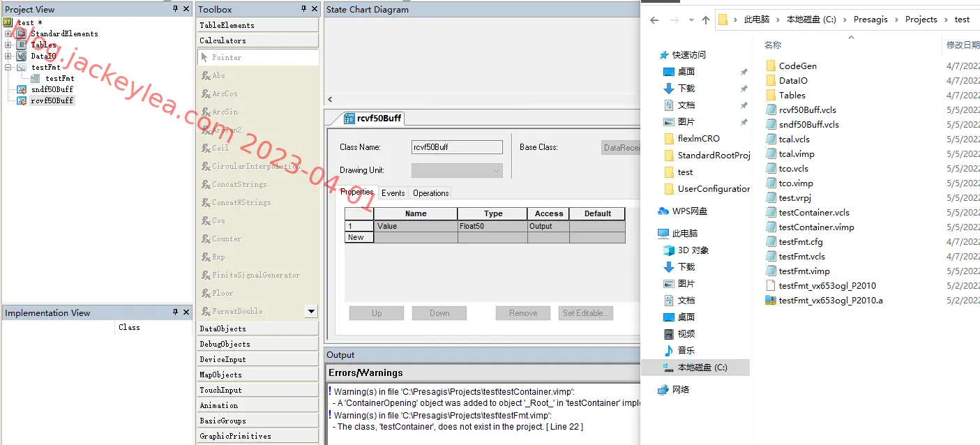Viewport: 980px width, 445px height.
Task: Click the Set Editable button
Action: click(x=586, y=313)
